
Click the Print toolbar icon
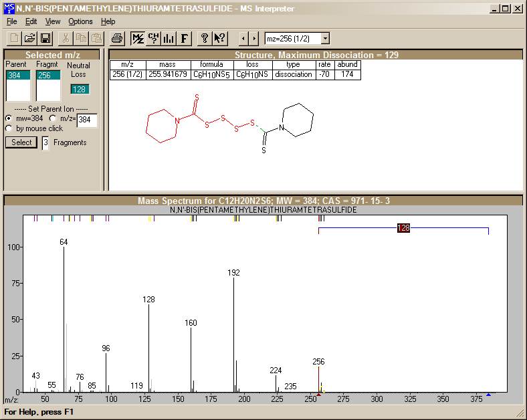coord(117,38)
